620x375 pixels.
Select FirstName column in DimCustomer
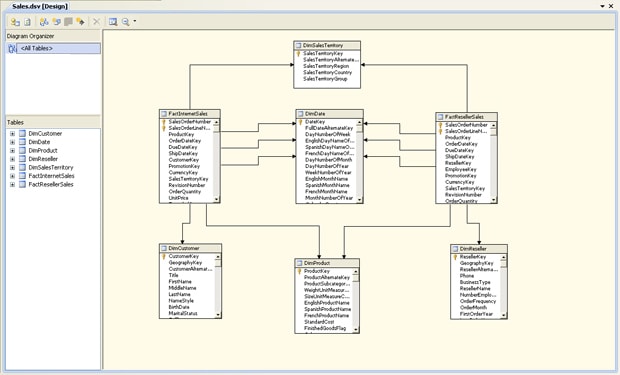(x=180, y=282)
